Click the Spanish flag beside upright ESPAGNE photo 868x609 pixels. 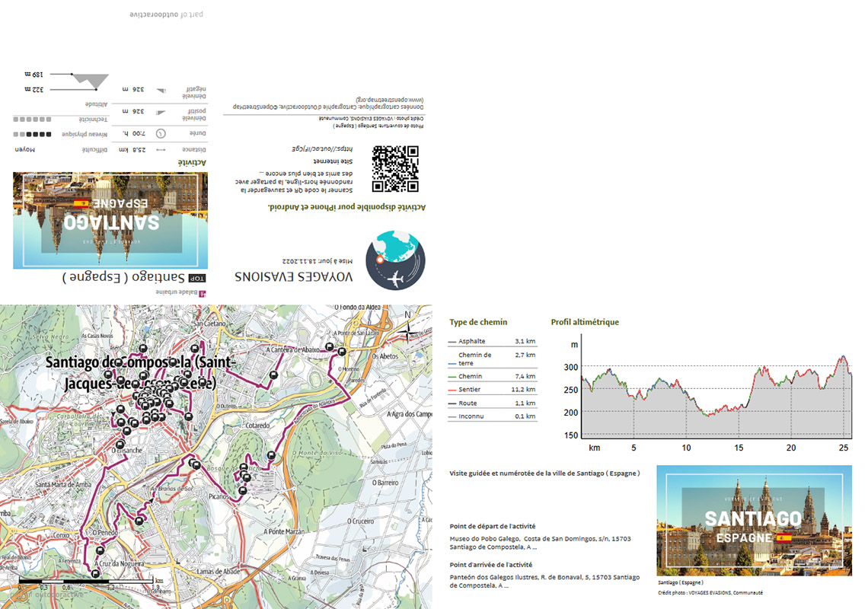783,537
